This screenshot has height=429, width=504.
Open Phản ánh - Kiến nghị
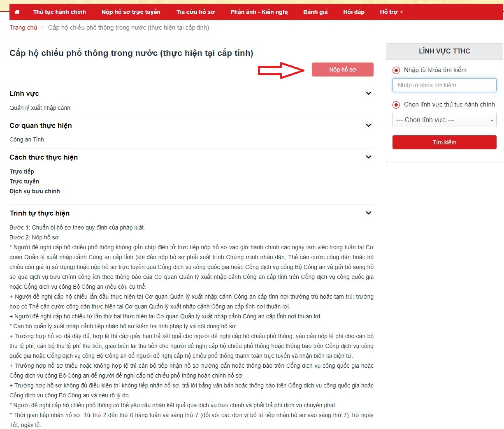259,12
